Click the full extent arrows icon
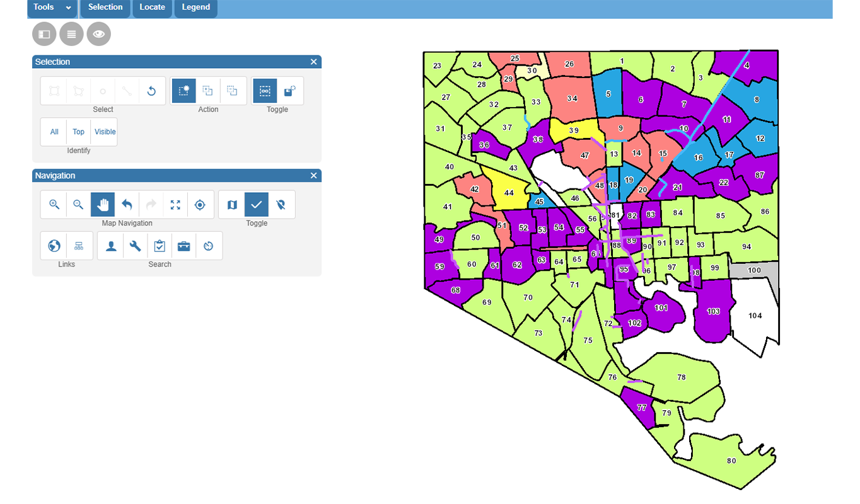This screenshot has height=504, width=860. [175, 205]
